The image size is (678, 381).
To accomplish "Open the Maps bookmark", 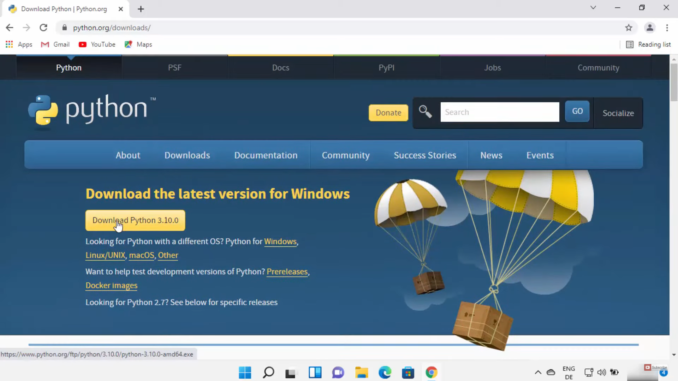I will click(x=138, y=44).
